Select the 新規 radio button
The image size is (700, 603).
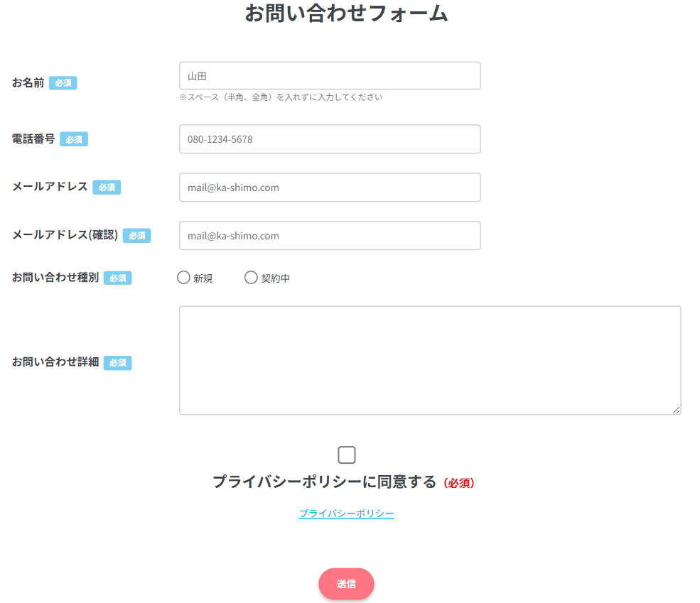coord(183,278)
